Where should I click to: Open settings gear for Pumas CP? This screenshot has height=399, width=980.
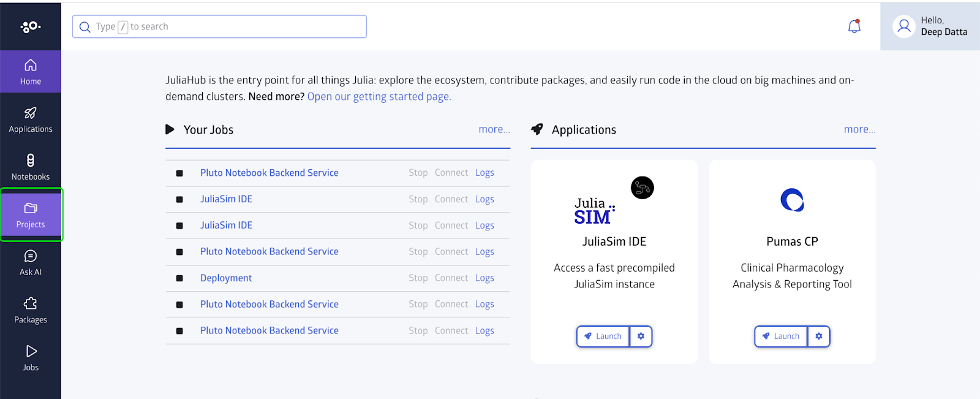click(819, 336)
